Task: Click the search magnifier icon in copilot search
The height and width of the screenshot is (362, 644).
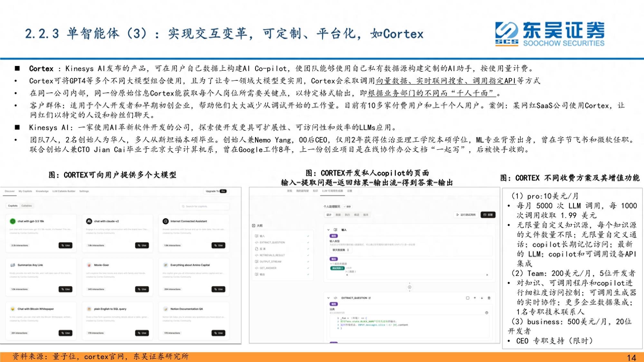Action: 183,207
